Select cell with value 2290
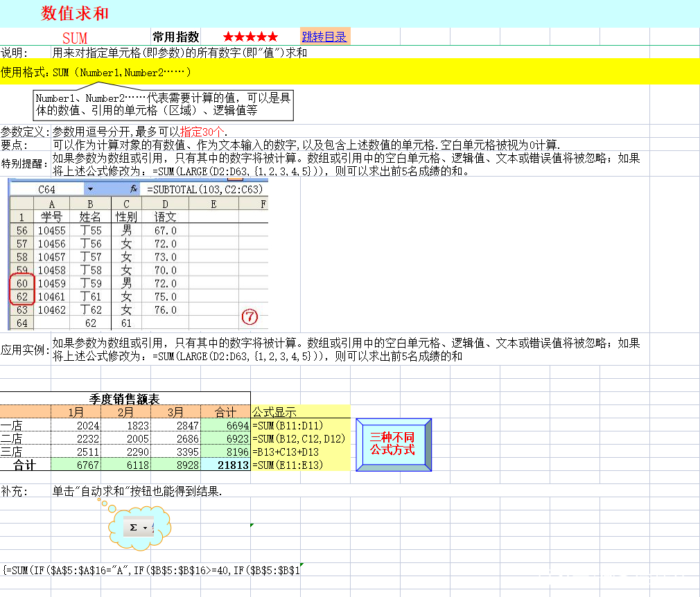The height and width of the screenshot is (597, 700). 126,452
